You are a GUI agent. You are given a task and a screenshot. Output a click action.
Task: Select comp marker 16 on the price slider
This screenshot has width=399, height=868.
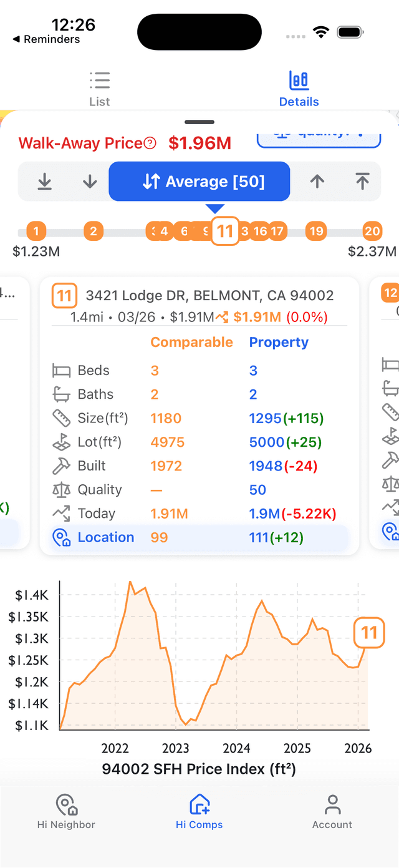pos(260,232)
